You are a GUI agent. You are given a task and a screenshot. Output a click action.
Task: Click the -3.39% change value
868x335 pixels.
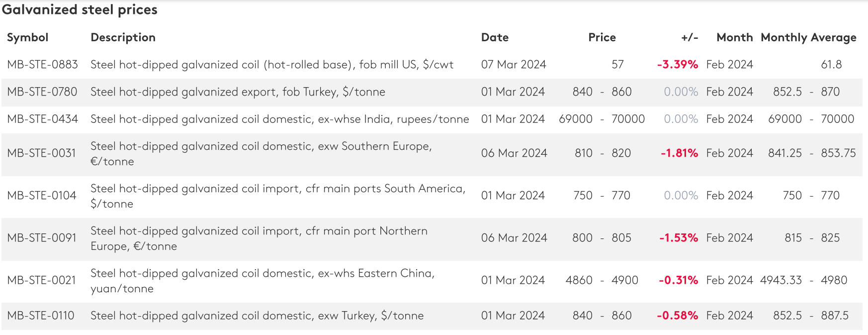pyautogui.click(x=677, y=65)
